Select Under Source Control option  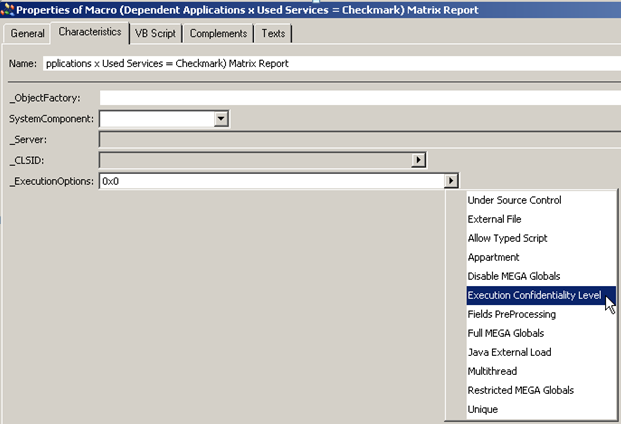pos(514,200)
